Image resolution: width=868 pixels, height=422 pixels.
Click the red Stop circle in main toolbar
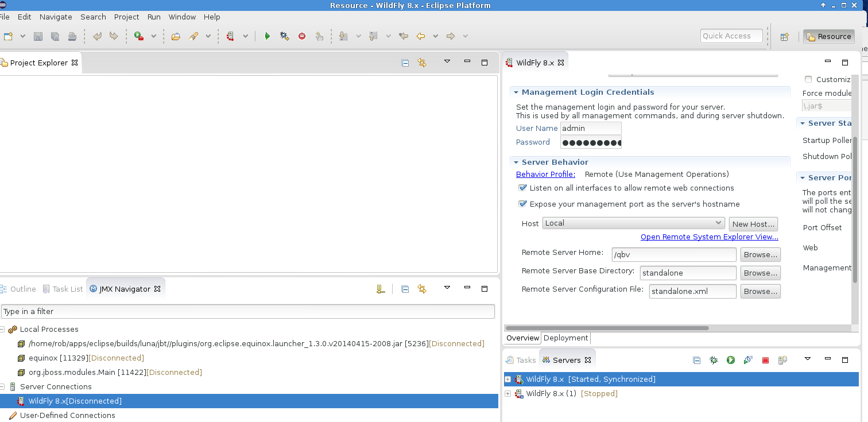[x=302, y=36]
